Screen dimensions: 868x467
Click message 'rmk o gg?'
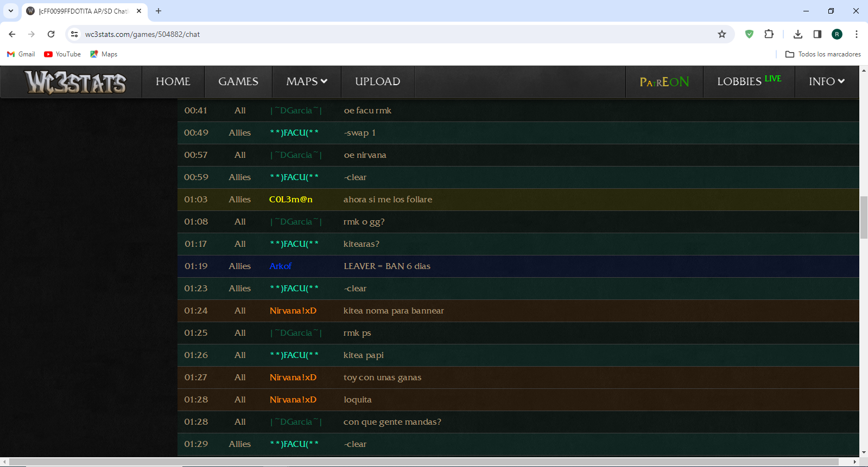pos(364,222)
